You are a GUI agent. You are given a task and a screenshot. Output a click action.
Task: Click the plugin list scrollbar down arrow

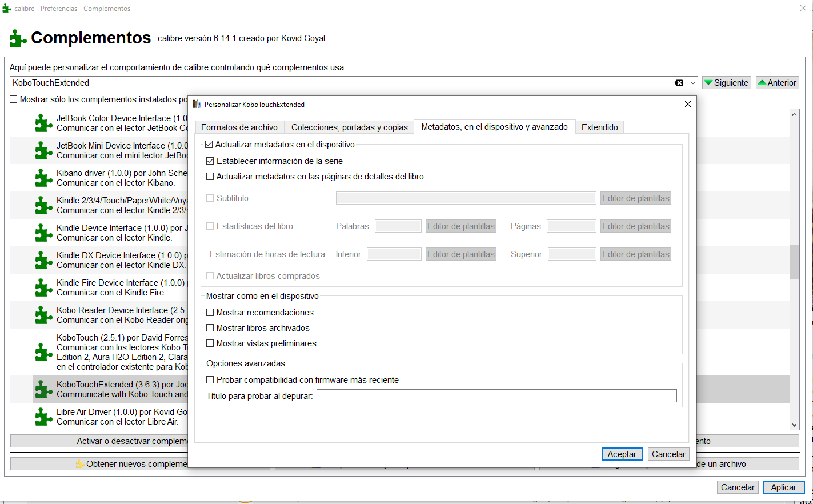tap(794, 425)
